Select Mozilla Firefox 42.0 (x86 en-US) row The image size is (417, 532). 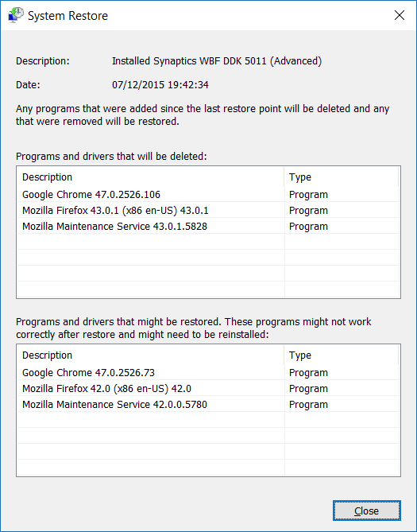pos(208,389)
